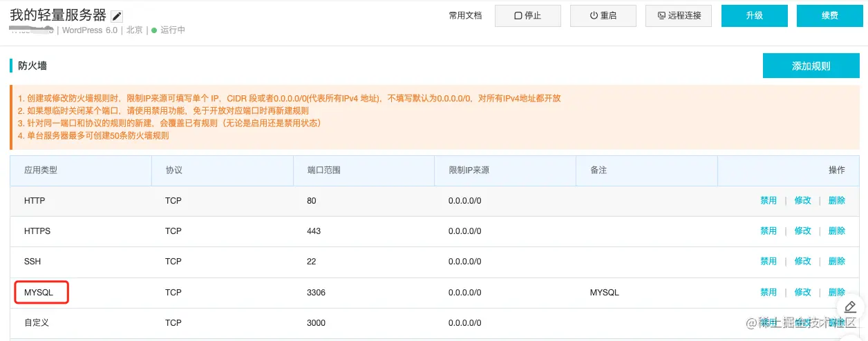Upgrade the server with 升级
The image size is (868, 341).
click(x=755, y=15)
